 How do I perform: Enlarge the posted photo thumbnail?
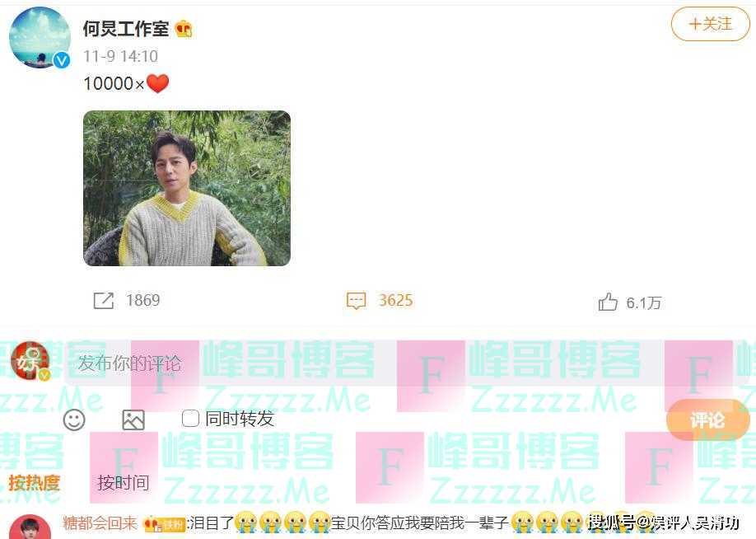click(x=187, y=188)
